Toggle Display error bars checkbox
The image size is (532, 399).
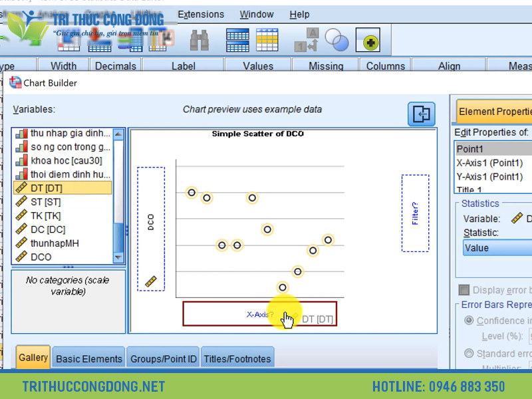[464, 290]
